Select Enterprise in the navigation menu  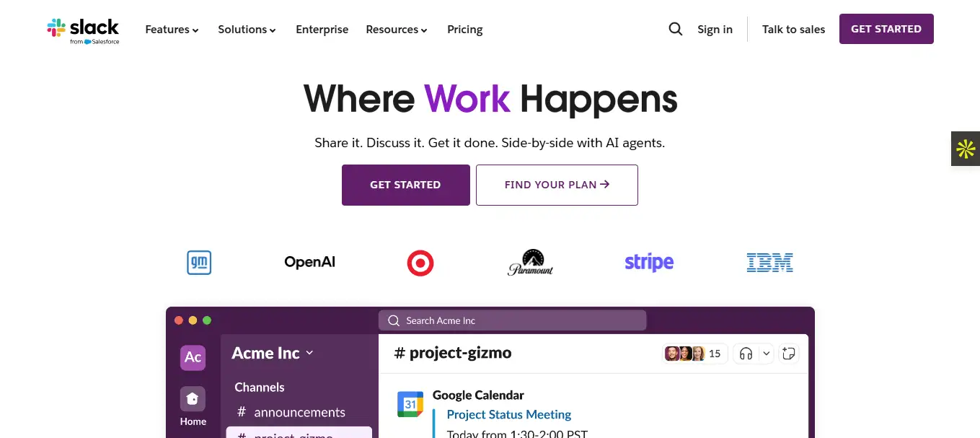322,30
